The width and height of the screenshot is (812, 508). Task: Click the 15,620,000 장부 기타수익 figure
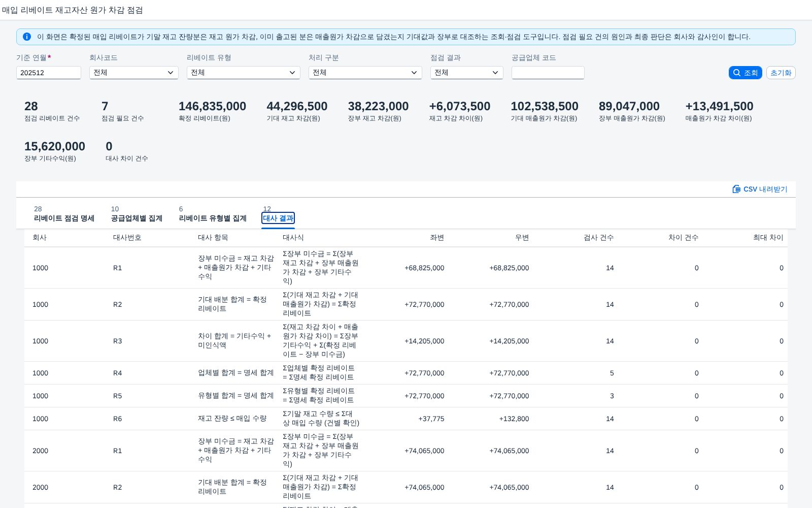[55, 146]
